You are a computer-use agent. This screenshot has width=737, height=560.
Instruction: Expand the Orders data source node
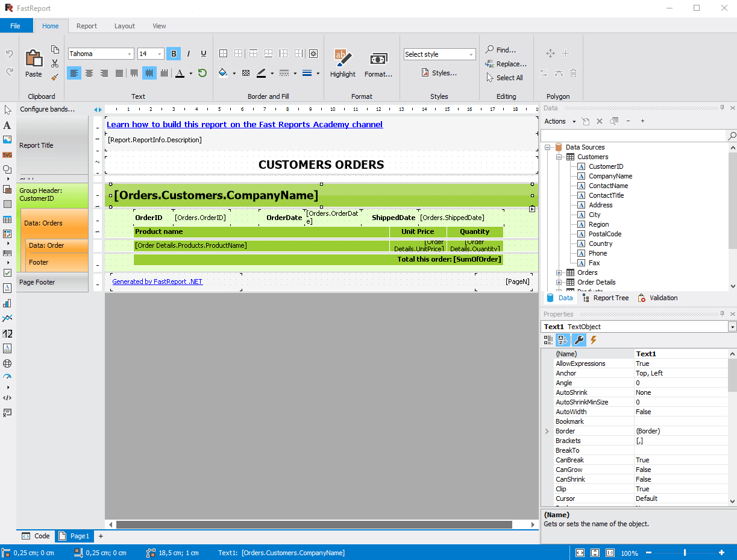(x=559, y=272)
